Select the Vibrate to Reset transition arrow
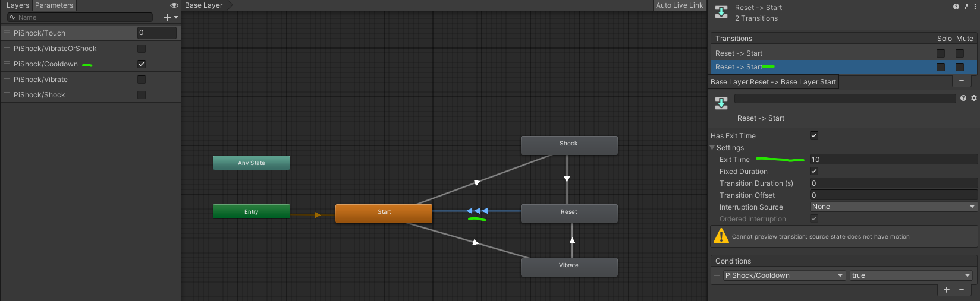This screenshot has height=301, width=980. 572,240
